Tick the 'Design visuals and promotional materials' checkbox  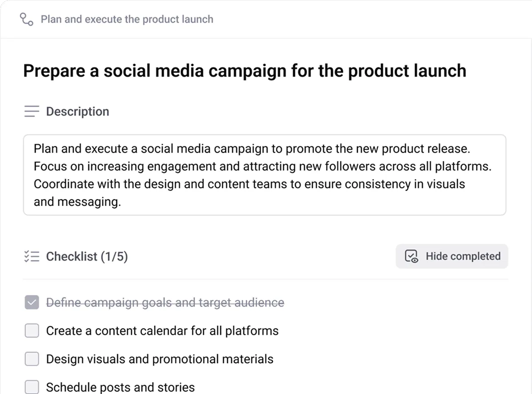tap(32, 359)
